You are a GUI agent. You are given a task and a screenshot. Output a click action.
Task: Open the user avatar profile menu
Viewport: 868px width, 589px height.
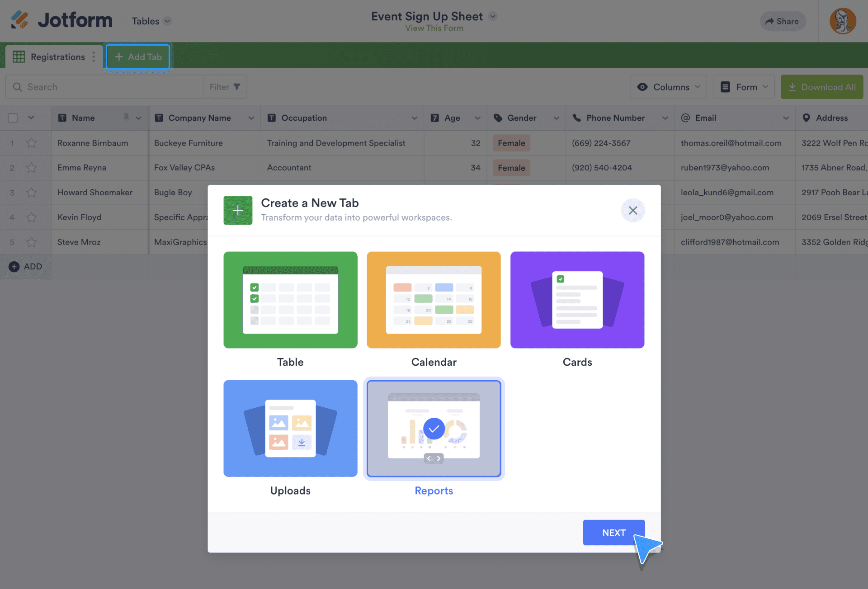click(x=843, y=21)
